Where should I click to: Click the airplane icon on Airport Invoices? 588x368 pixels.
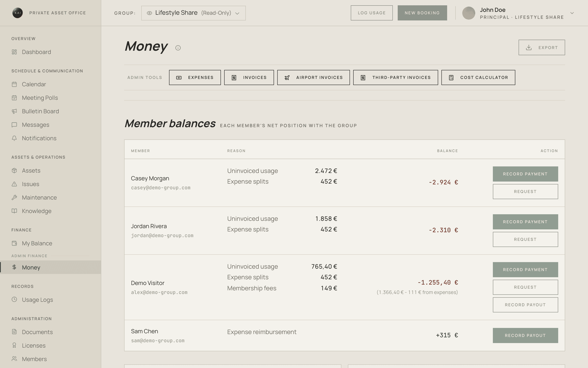pos(287,78)
